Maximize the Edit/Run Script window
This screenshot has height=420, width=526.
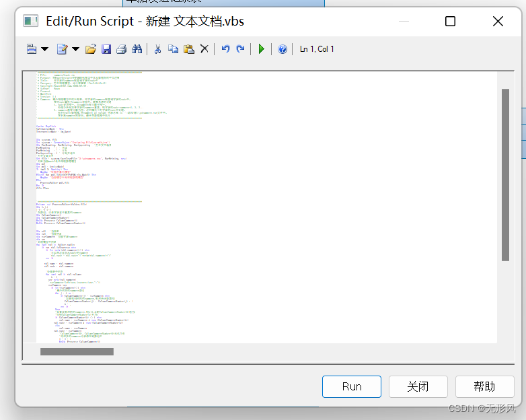point(450,22)
